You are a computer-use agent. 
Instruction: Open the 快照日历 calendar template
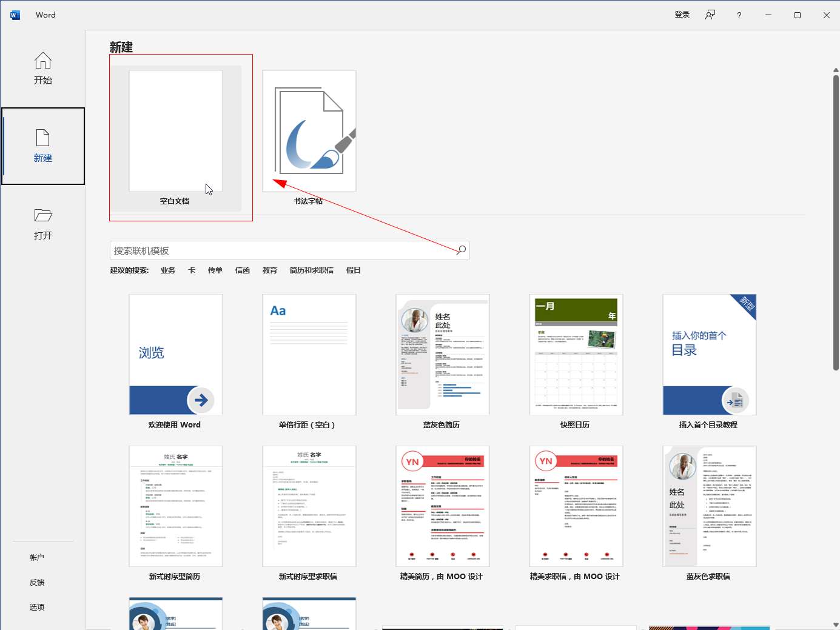point(576,355)
